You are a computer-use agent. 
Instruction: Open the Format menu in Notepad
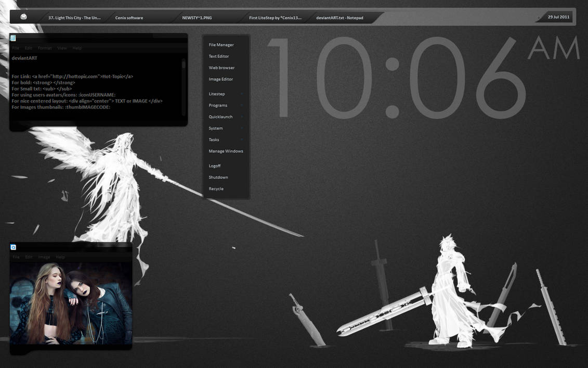(x=45, y=48)
